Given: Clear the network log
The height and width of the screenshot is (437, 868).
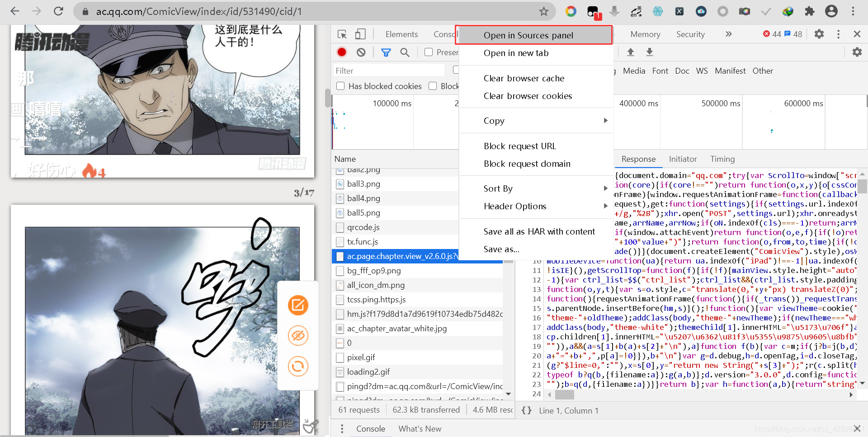Looking at the screenshot, I should click(361, 52).
